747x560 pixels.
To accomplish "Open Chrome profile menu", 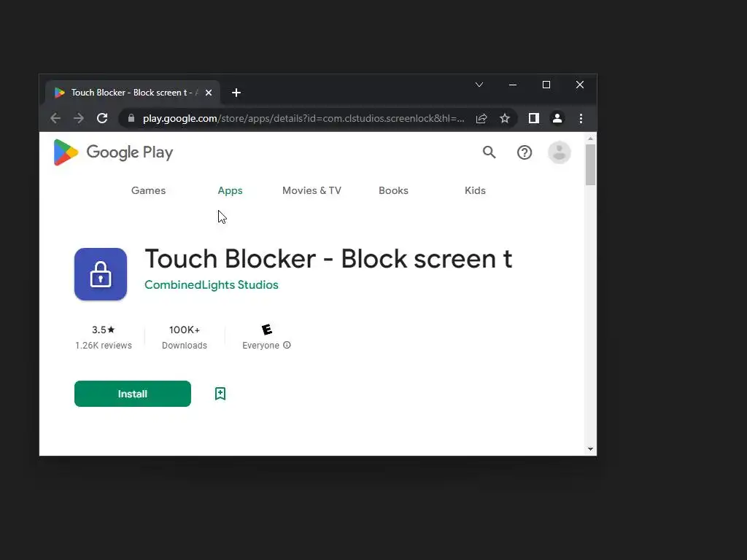I will [557, 118].
